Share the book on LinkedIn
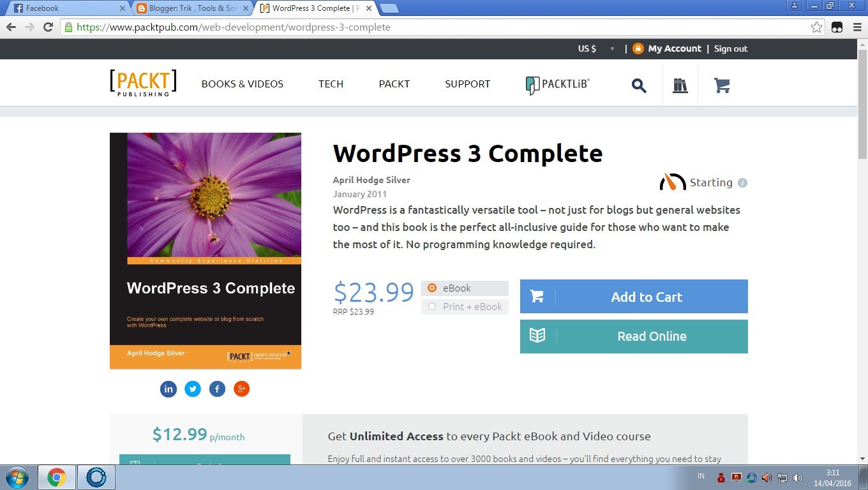Screen dimensions: 868x490 (x=168, y=389)
